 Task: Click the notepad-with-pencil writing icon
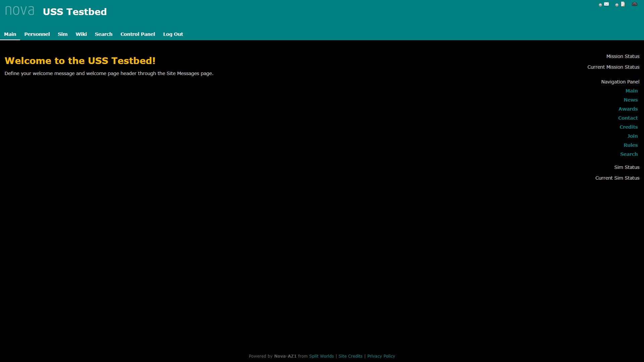[x=623, y=4]
